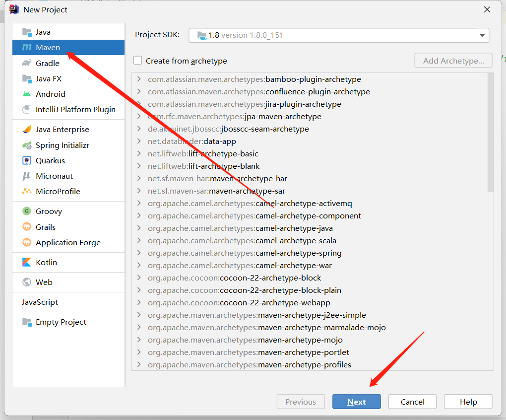Click the Add Archetype... button

pos(453,61)
